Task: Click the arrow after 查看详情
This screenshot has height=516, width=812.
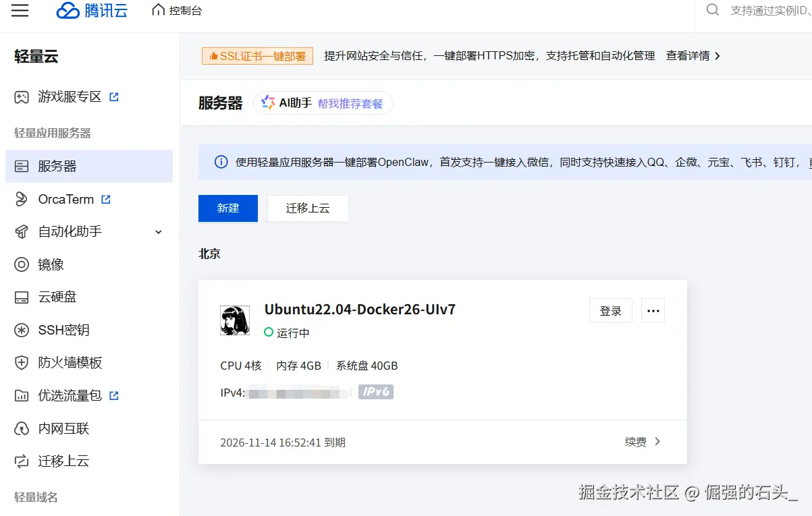Action: point(717,56)
